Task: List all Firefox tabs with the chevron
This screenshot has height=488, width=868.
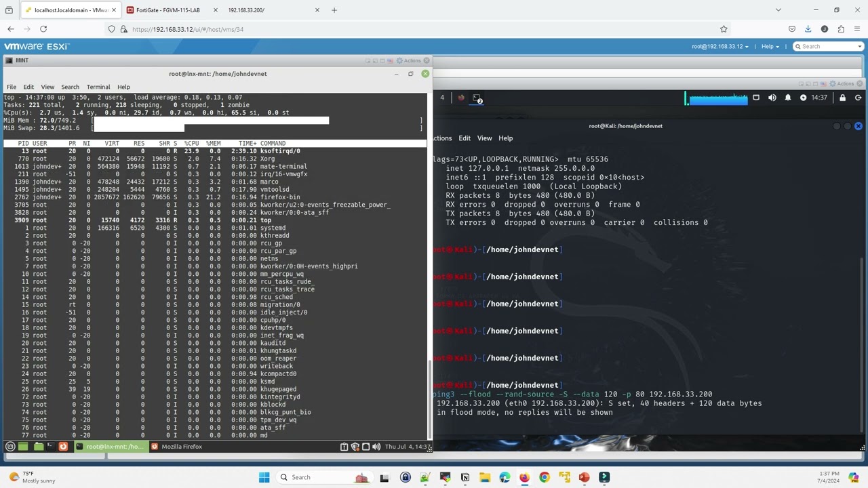Action: click(778, 10)
